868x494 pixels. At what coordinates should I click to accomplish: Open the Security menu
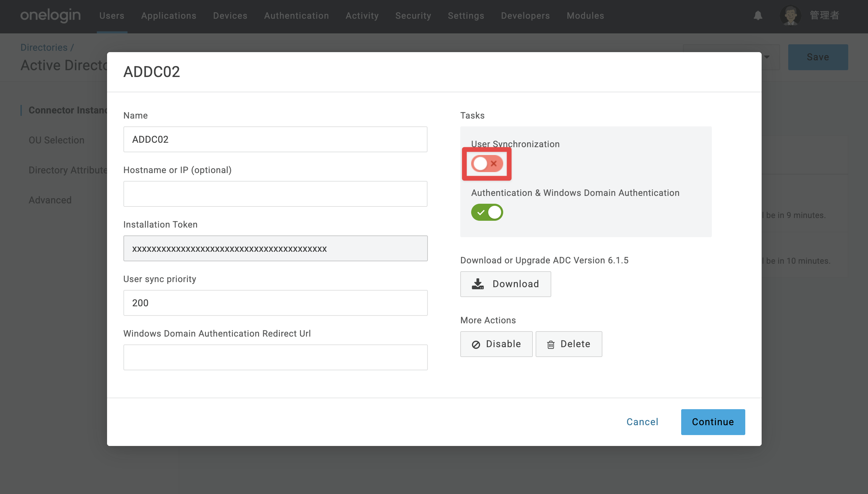tap(413, 16)
